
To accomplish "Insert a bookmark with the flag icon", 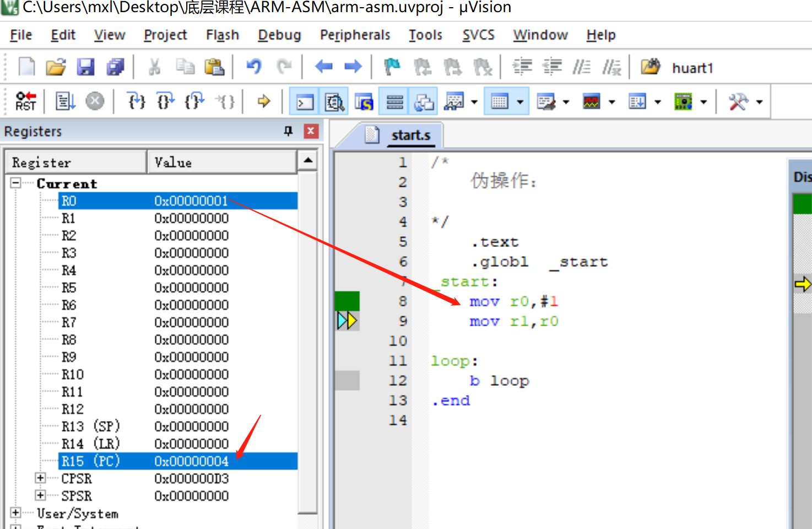I will (x=392, y=67).
